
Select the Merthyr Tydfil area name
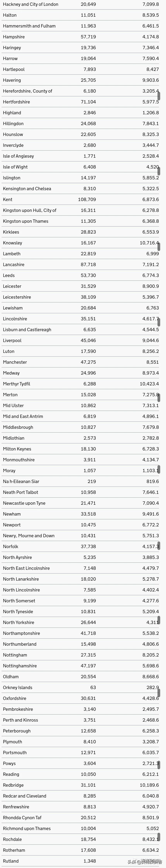16,384
